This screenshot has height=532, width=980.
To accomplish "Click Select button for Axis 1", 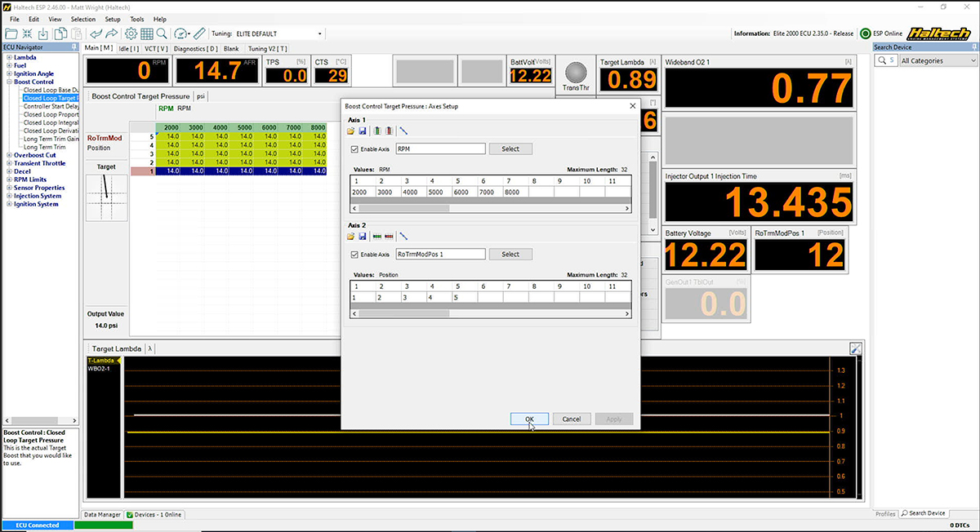I will 510,149.
